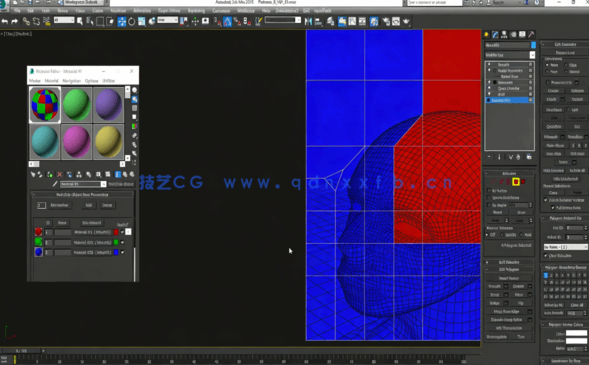The height and width of the screenshot is (365, 589).
Task: Click the Add button in Material Editor
Action: pos(89,205)
